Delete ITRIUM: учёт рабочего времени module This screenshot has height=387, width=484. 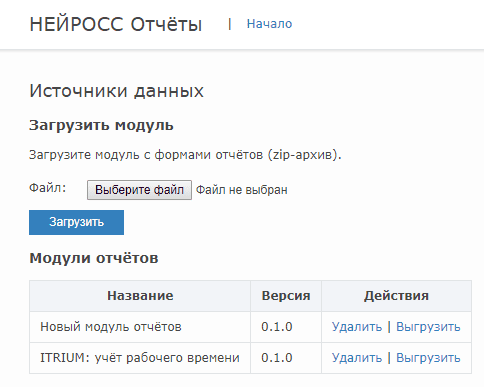coord(357,358)
